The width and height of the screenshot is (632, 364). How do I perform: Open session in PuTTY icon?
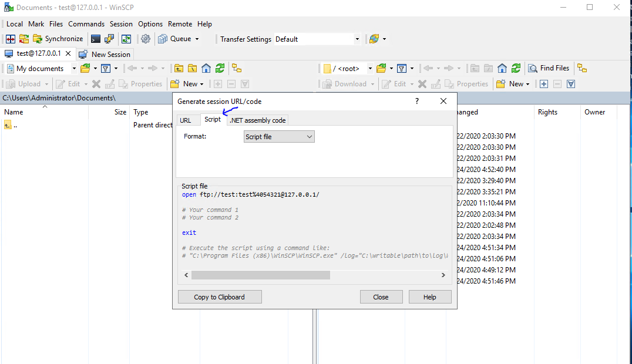tap(109, 39)
